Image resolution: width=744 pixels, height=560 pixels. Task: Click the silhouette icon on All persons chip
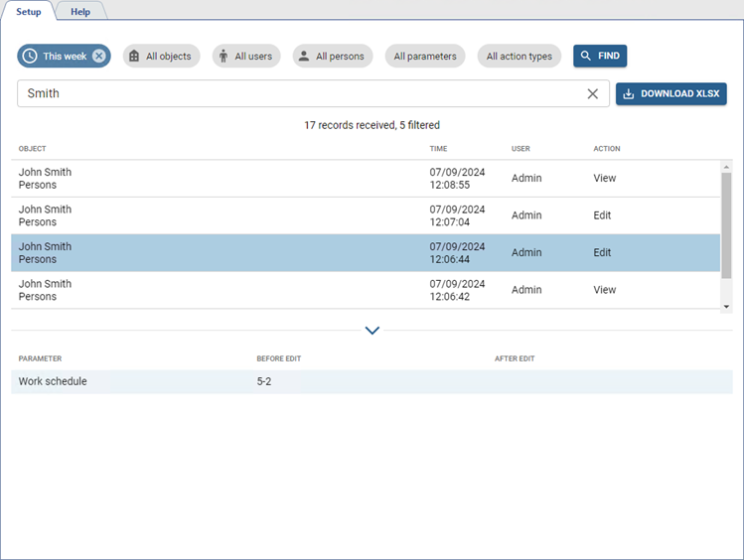tap(304, 57)
